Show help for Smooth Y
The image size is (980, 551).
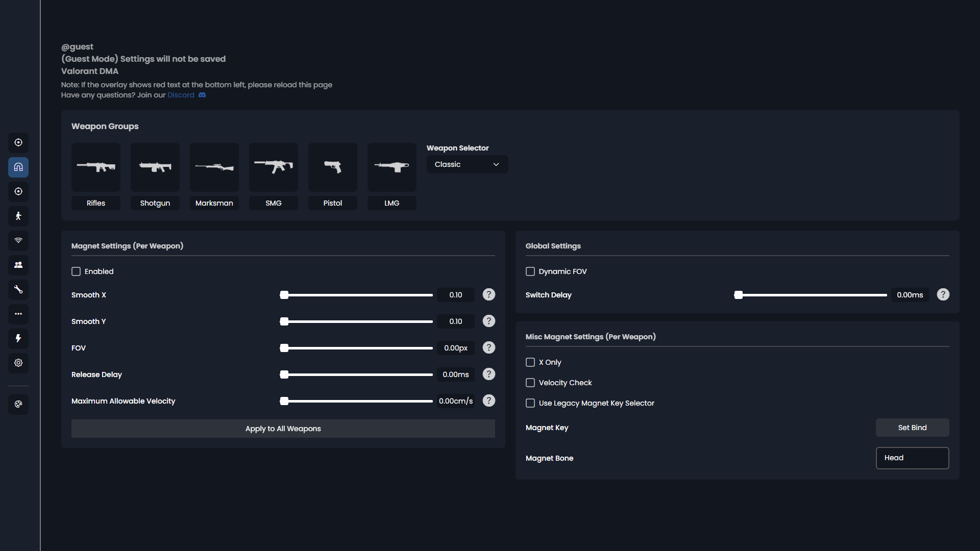pyautogui.click(x=489, y=321)
